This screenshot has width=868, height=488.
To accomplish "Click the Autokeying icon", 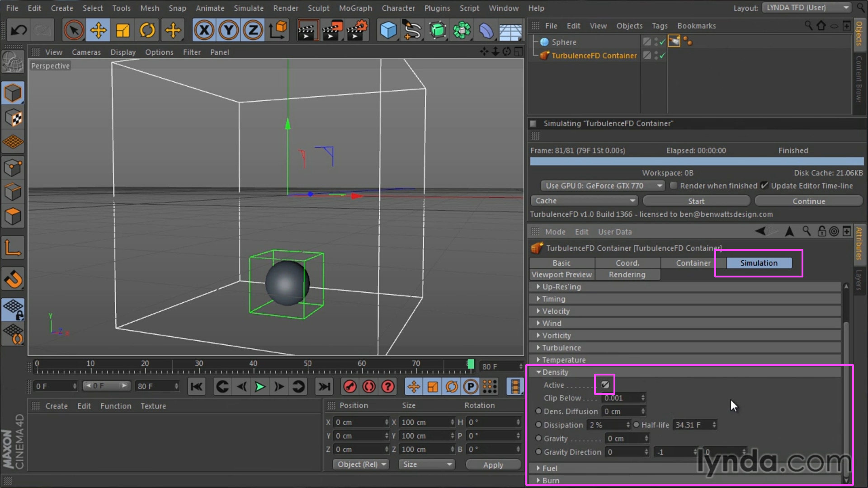I will tap(369, 387).
